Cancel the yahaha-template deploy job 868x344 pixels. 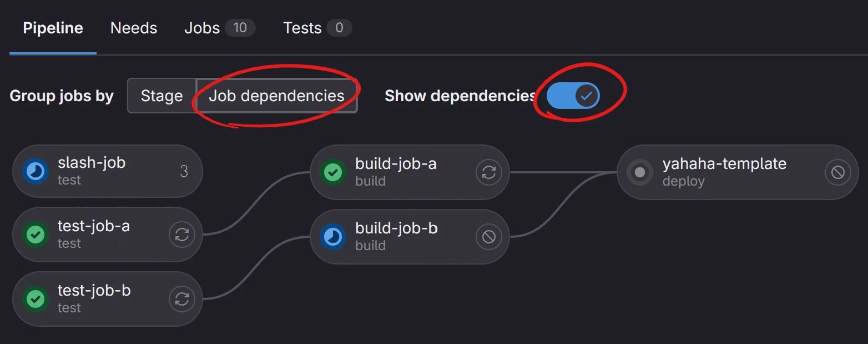click(837, 172)
